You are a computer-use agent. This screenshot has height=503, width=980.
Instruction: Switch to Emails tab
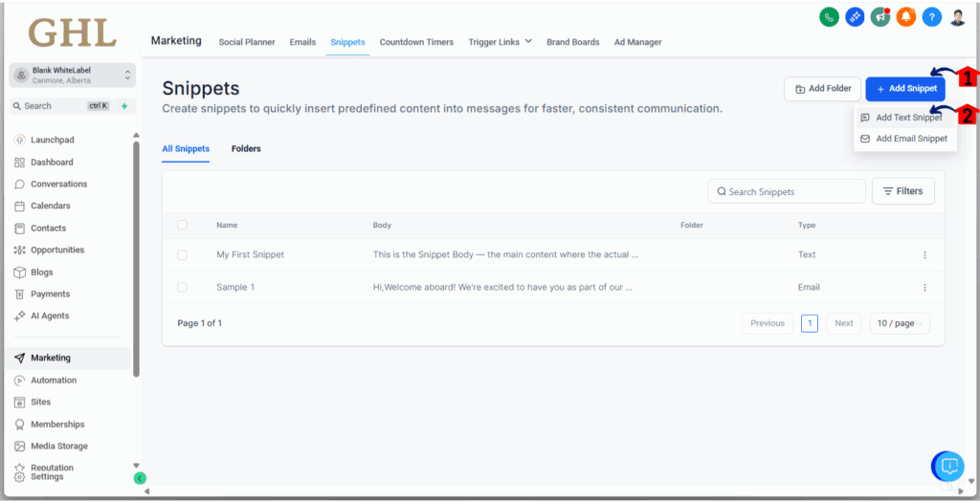(x=302, y=42)
